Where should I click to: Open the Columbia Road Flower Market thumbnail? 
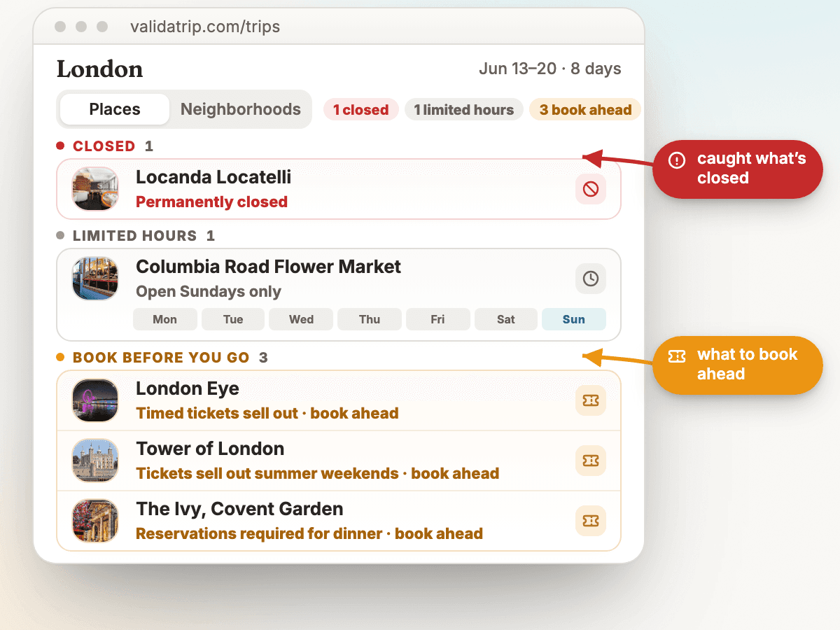pyautogui.click(x=95, y=279)
